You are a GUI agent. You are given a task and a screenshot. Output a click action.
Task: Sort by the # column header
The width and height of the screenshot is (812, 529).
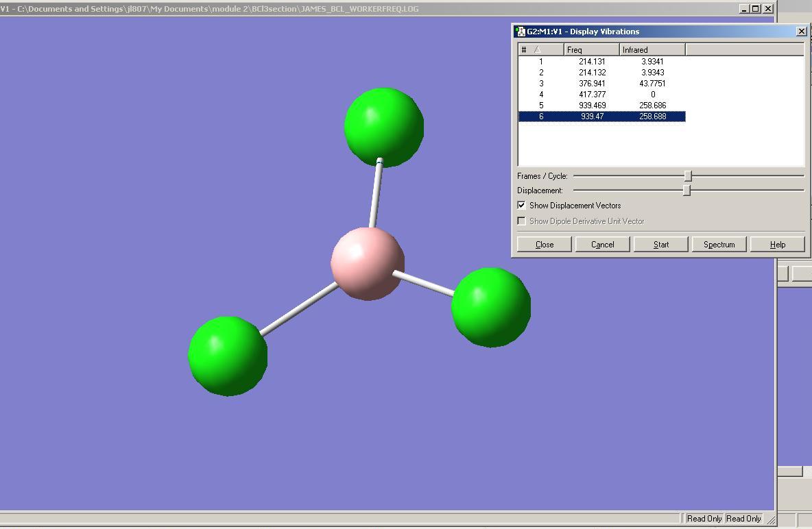coord(540,50)
